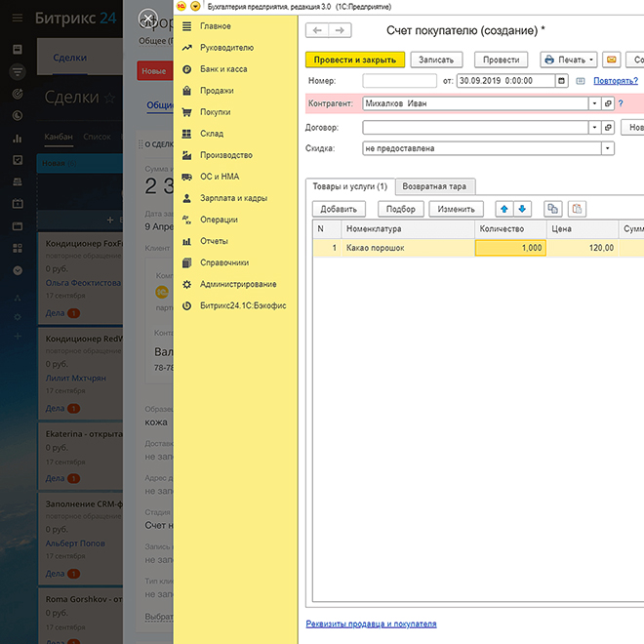Select the Какао порошок cell
The width and height of the screenshot is (644, 644).
pos(408,248)
